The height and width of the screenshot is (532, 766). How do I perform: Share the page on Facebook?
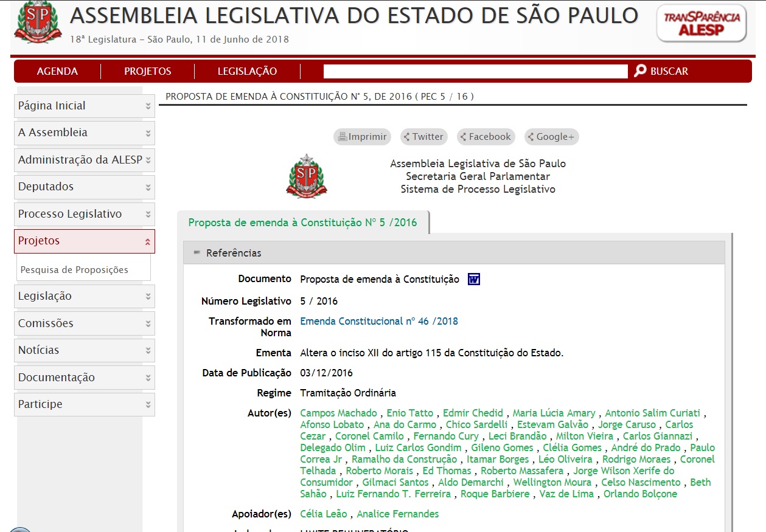pyautogui.click(x=486, y=137)
